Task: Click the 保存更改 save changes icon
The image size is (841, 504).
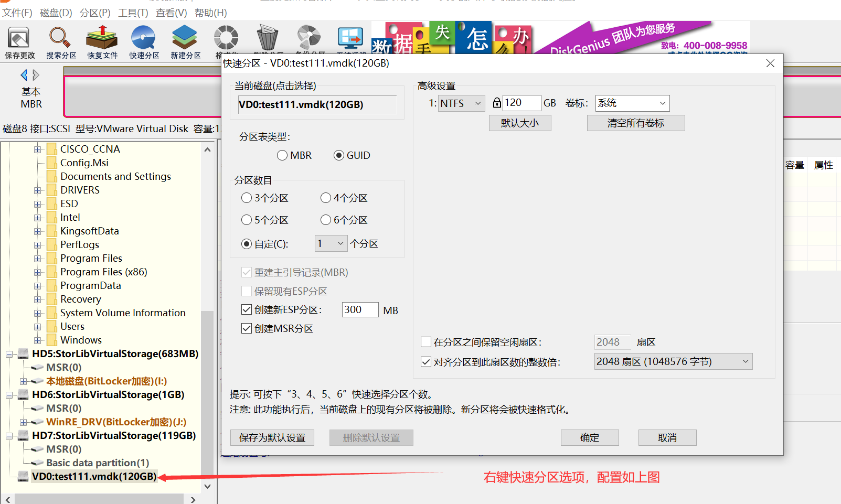Action: click(18, 41)
